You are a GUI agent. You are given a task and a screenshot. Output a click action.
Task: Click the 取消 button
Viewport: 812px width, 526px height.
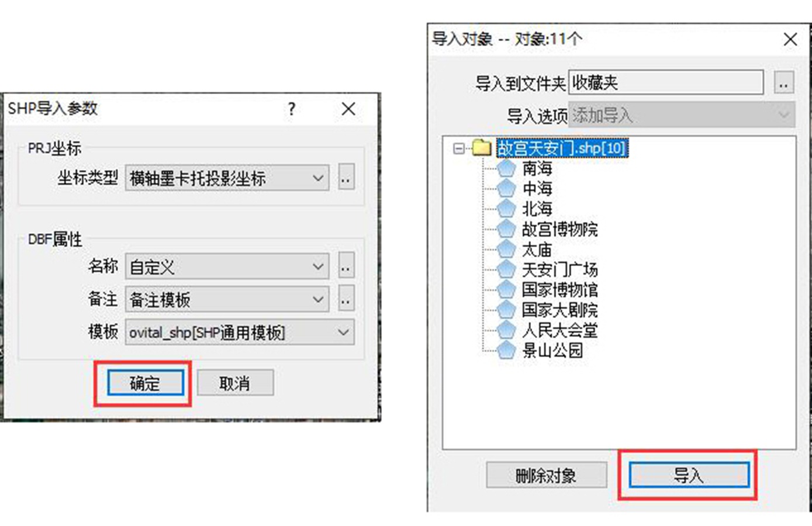[235, 383]
